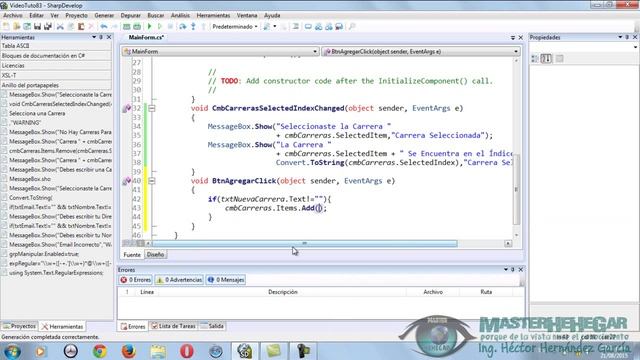Viewport: 640px width, 360px height.
Task: Pin Herramientas panel auto-hide
Action: click(101, 37)
